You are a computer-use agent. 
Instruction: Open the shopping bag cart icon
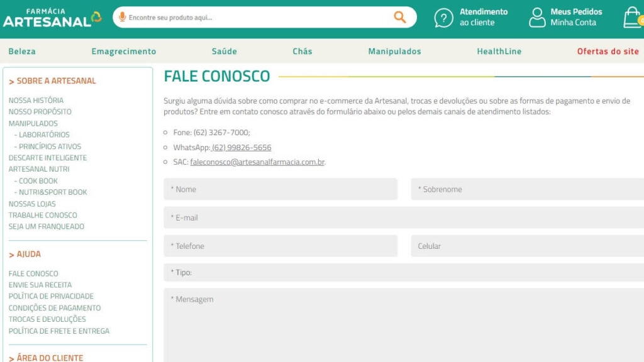click(x=633, y=18)
